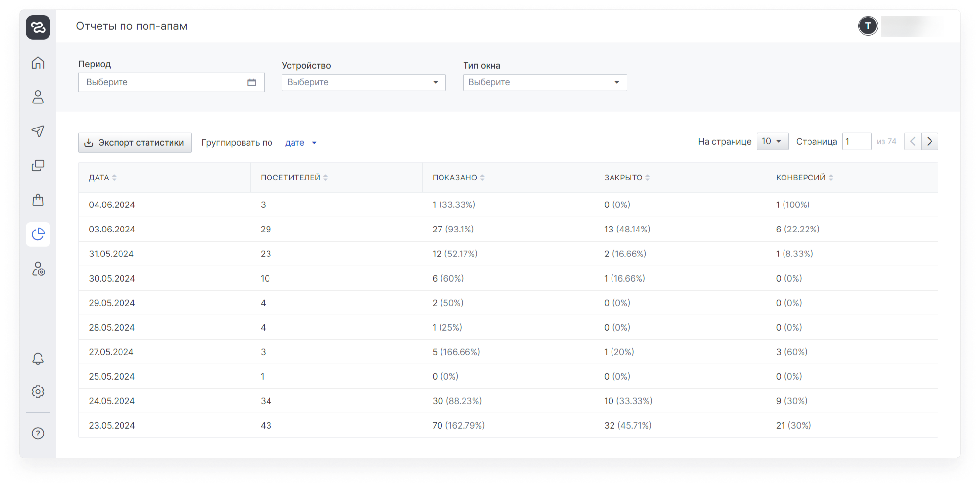Image resolution: width=980 pixels, height=487 pixels.
Task: Click the 'из 74' page count text
Action: [886, 141]
